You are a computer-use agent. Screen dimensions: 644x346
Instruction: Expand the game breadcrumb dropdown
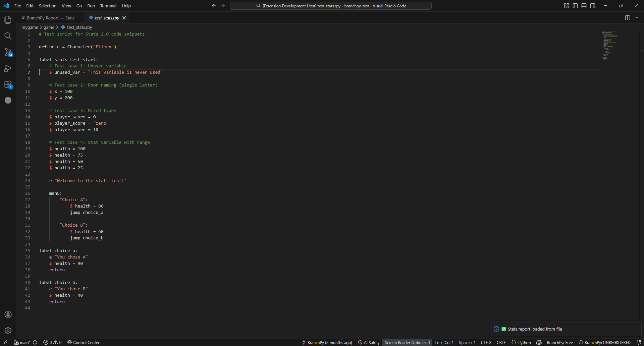coord(49,27)
